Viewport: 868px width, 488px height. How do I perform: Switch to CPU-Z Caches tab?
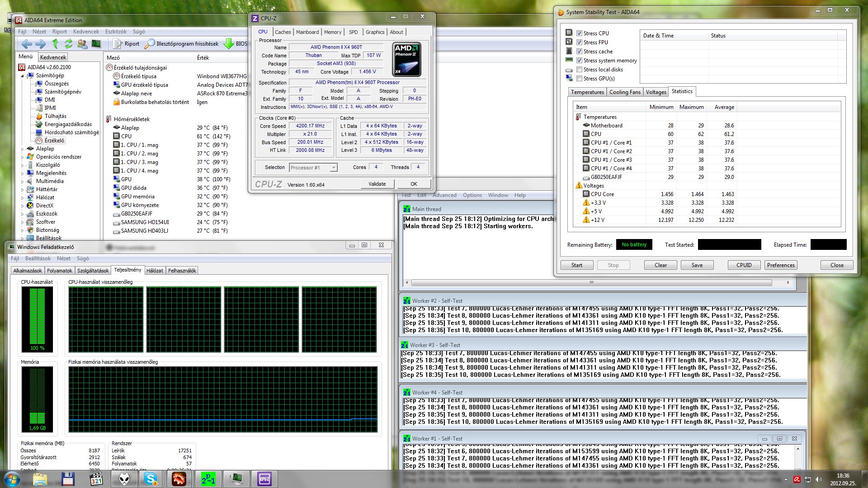point(283,32)
